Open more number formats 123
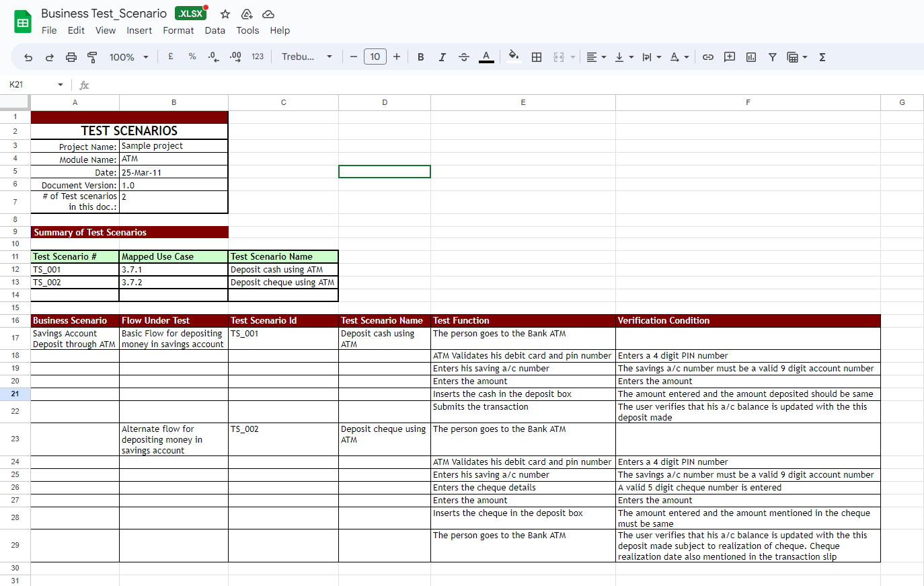 (x=258, y=57)
